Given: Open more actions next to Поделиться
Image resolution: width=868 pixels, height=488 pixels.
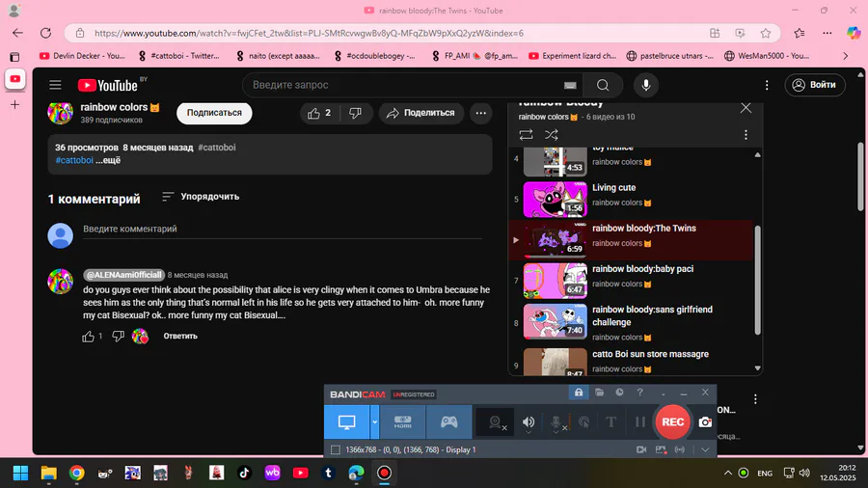Looking at the screenshot, I should pyautogui.click(x=481, y=113).
